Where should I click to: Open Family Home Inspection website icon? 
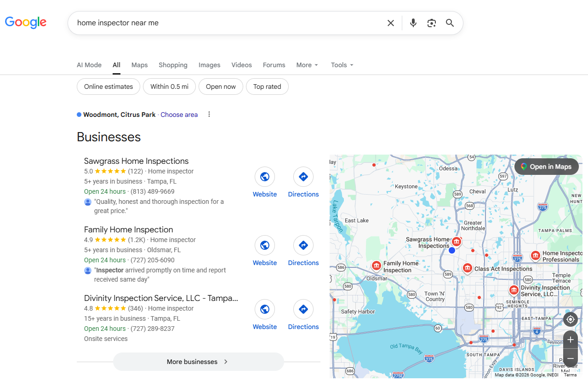pyautogui.click(x=265, y=245)
